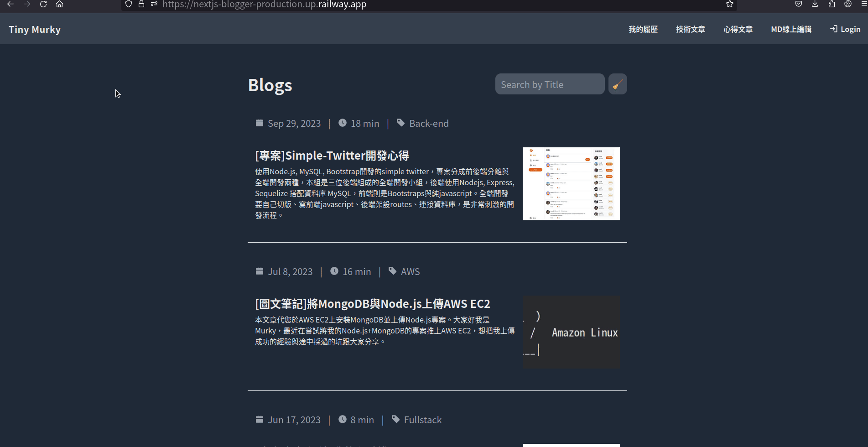Open the 技術文章 nav item
This screenshot has height=447, width=868.
click(x=691, y=29)
